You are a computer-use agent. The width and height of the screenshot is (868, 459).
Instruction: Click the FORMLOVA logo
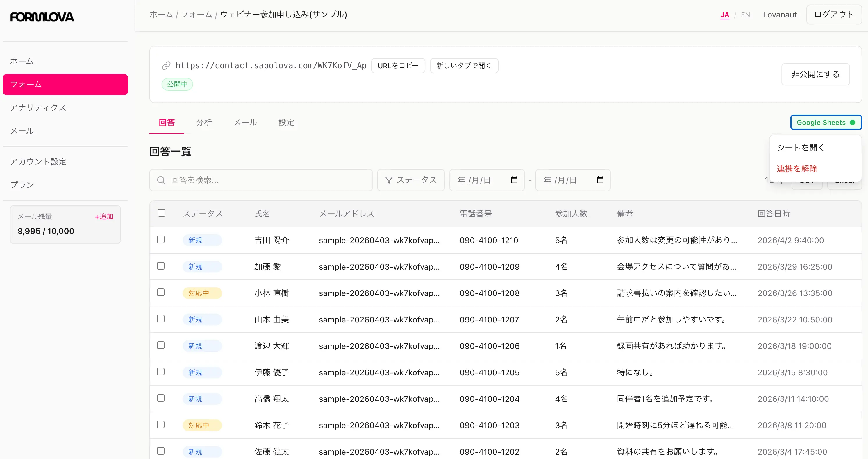point(42,17)
